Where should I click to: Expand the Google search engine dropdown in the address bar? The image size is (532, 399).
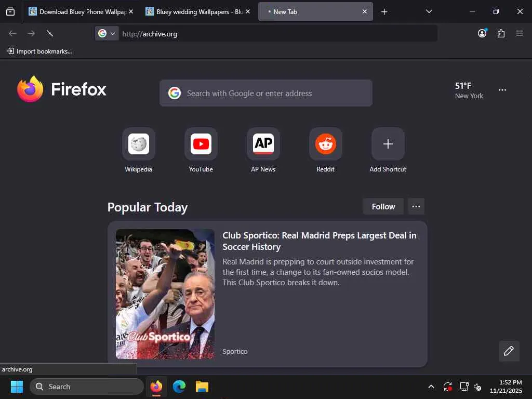(107, 33)
